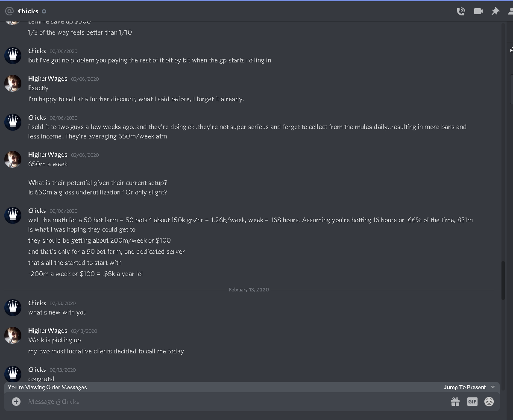
Task: Click the February 13, 2020 date divider
Action: [x=249, y=290]
